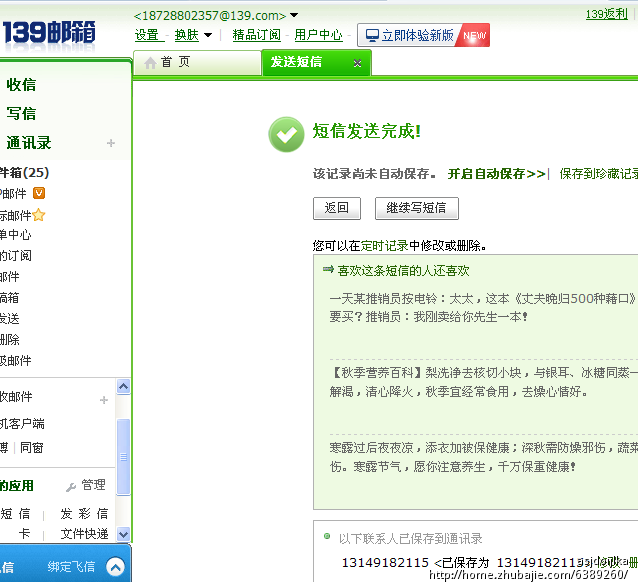638x582 pixels.
Task: Open 设置 settings link
Action: click(147, 35)
